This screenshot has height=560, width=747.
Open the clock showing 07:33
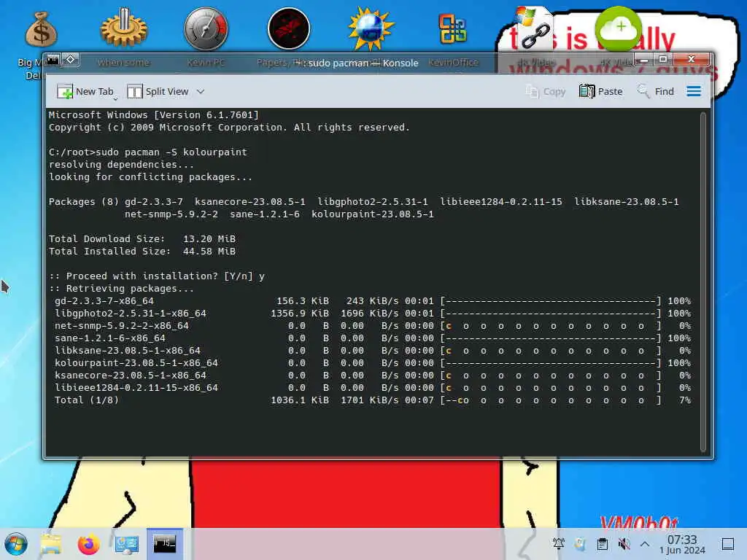click(x=682, y=544)
